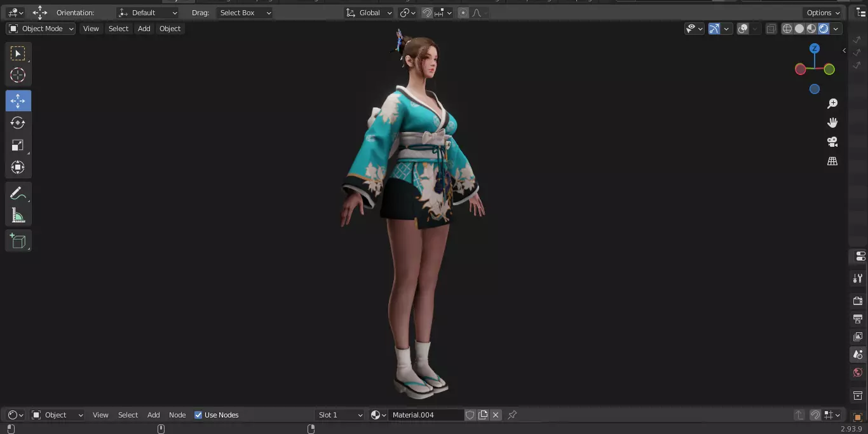Select the Rotate tool
The image size is (868, 434).
point(18,123)
